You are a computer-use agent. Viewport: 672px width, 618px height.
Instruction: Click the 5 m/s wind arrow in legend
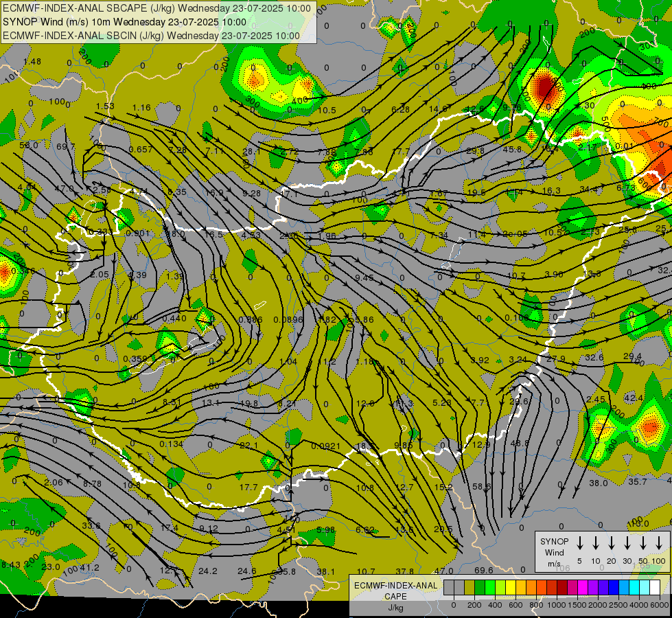[x=579, y=543]
